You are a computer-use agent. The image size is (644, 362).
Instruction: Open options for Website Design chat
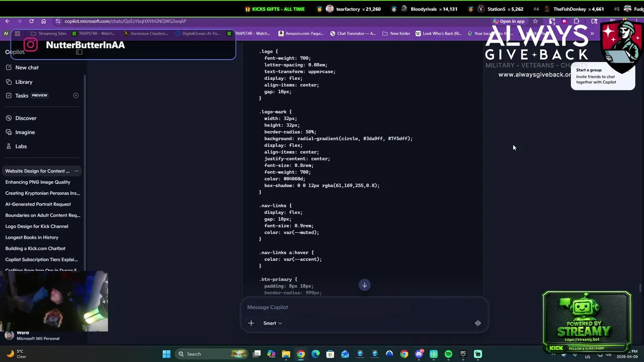[x=76, y=171]
